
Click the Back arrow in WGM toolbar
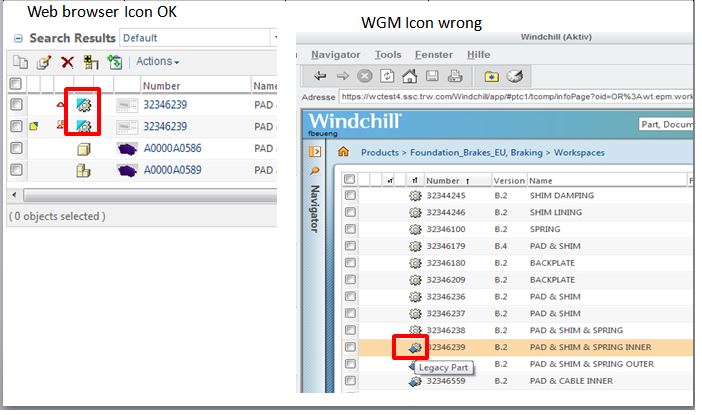point(320,76)
